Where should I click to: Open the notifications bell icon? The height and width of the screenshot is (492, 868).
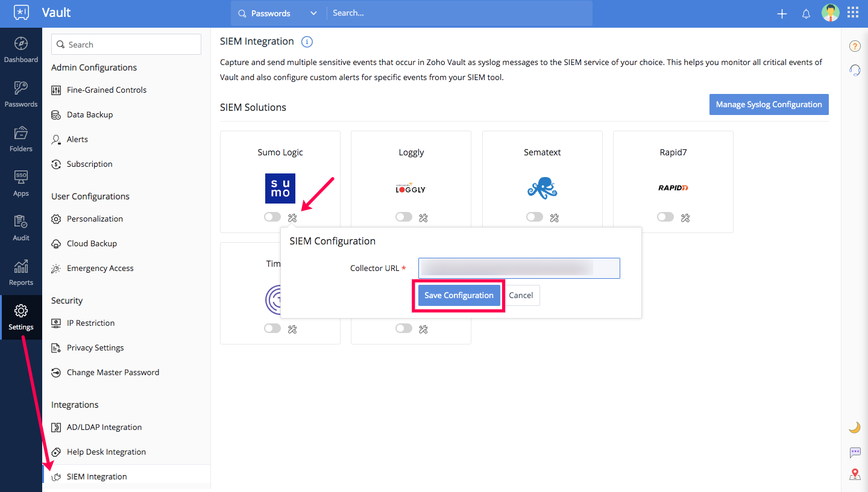[x=806, y=14]
